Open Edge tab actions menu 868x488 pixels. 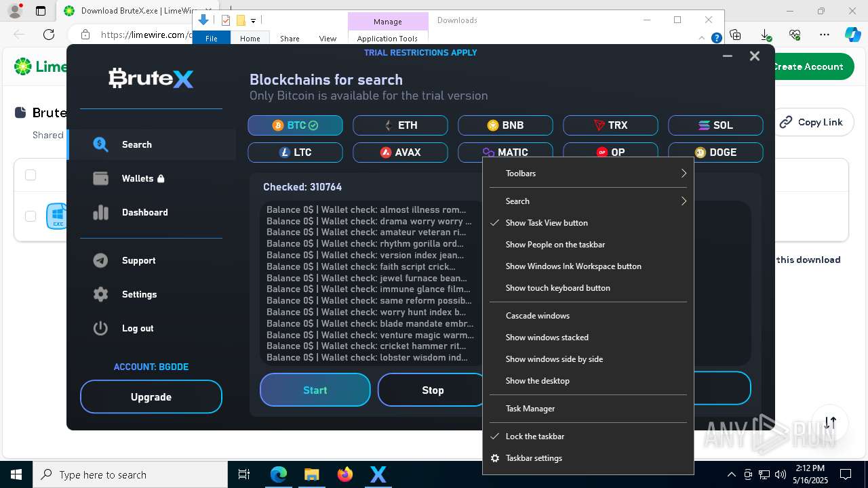coord(41,11)
